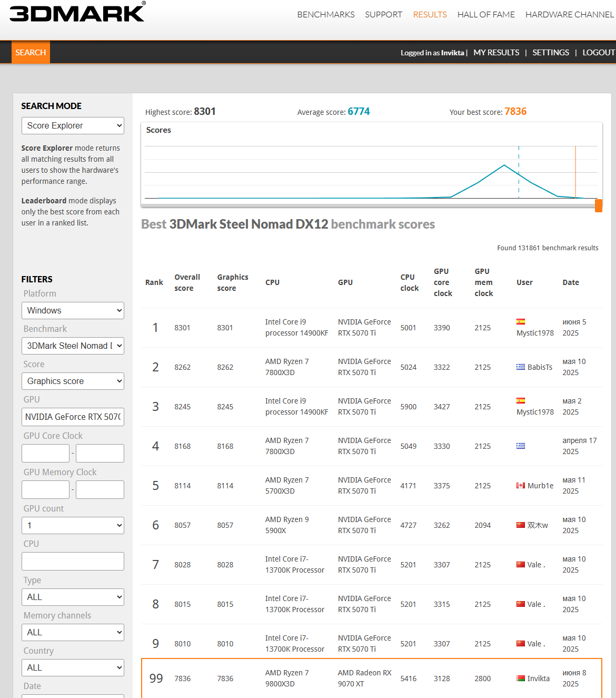Go to MY RESULTS
Viewport: 616px width, 698px height.
(x=496, y=53)
